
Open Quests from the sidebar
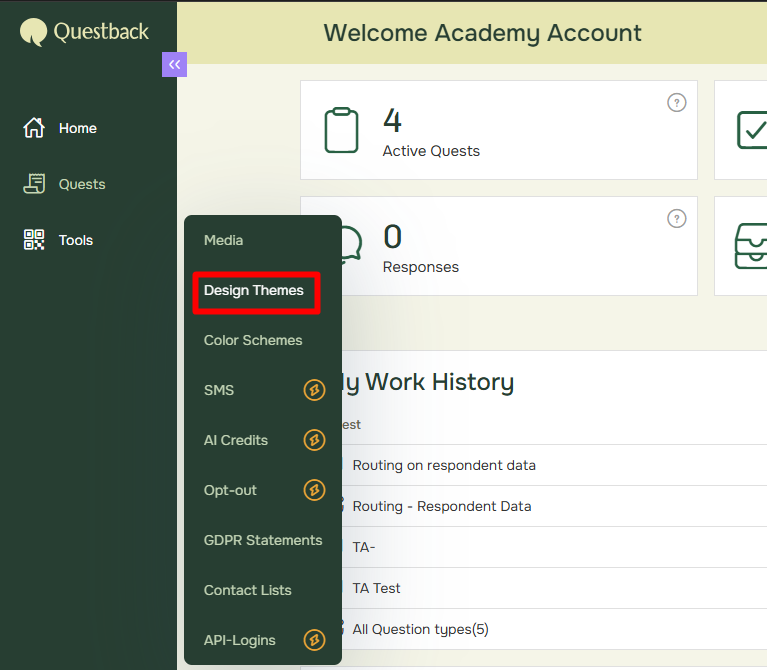(x=81, y=184)
